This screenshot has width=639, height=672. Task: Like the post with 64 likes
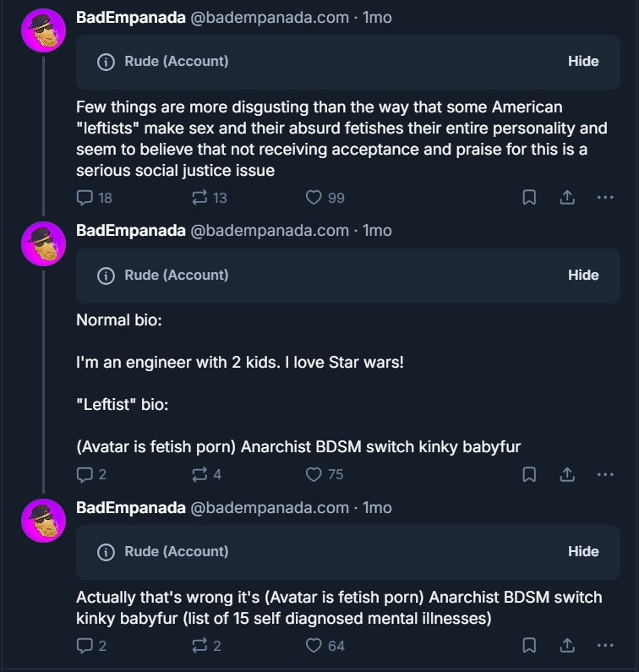314,645
